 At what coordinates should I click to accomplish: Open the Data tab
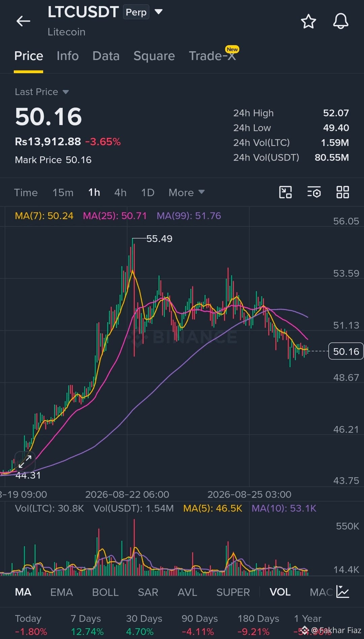pos(106,56)
